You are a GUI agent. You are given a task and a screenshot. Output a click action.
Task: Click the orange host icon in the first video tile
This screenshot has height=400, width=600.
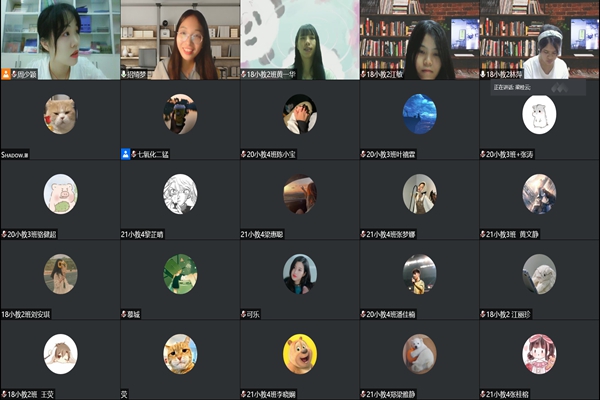(6, 74)
